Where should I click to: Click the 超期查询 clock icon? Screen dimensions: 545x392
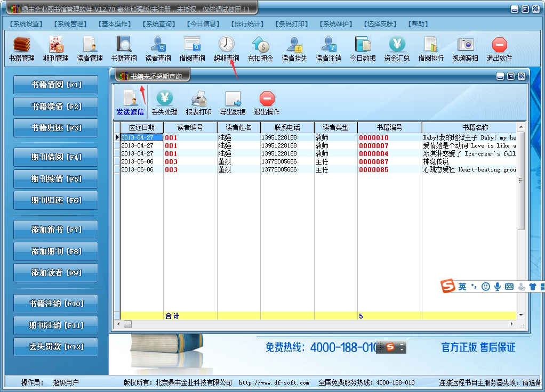pos(226,45)
